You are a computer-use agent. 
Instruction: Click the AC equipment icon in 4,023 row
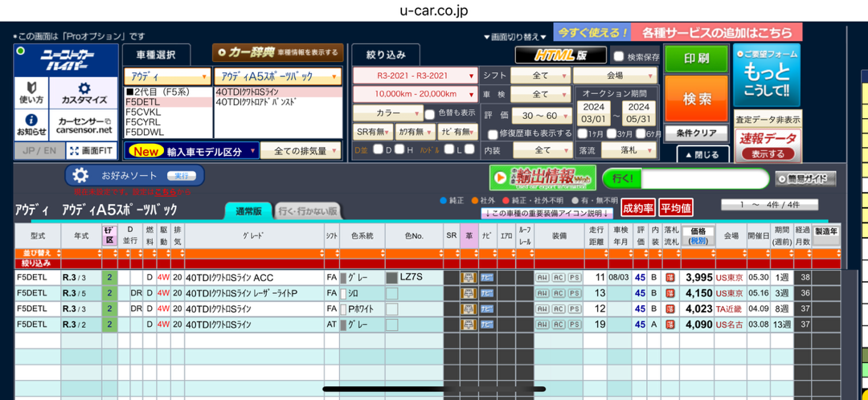click(x=558, y=308)
